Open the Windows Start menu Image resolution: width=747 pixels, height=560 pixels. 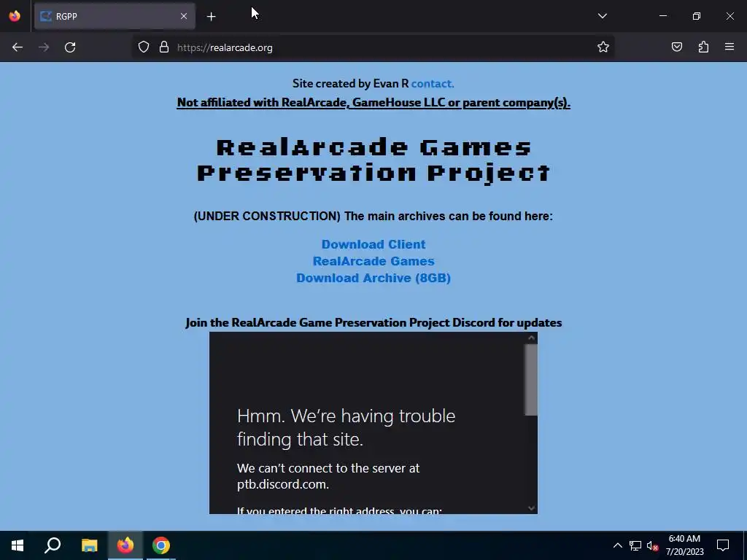click(x=18, y=545)
